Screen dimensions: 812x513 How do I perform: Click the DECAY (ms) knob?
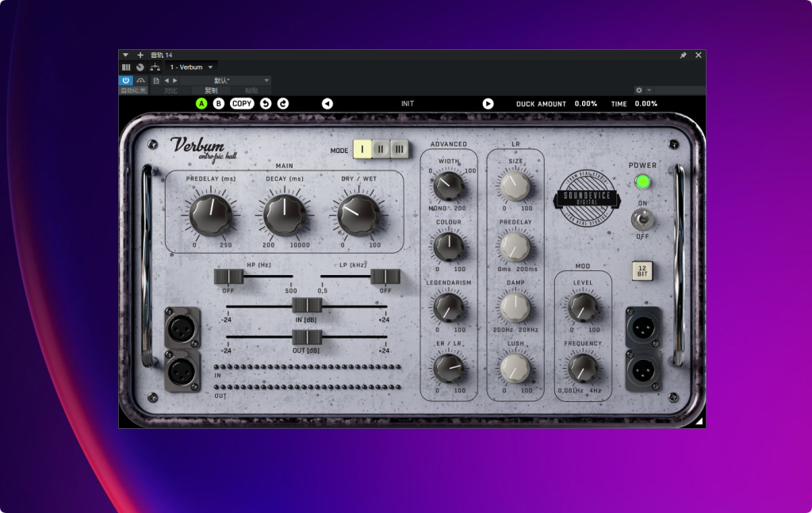pyautogui.click(x=285, y=215)
